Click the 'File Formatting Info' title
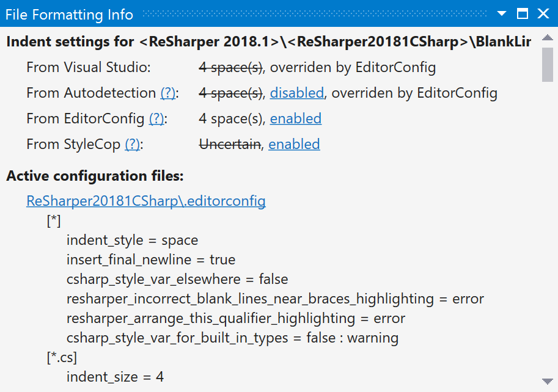This screenshot has height=392, width=558. pos(69,15)
